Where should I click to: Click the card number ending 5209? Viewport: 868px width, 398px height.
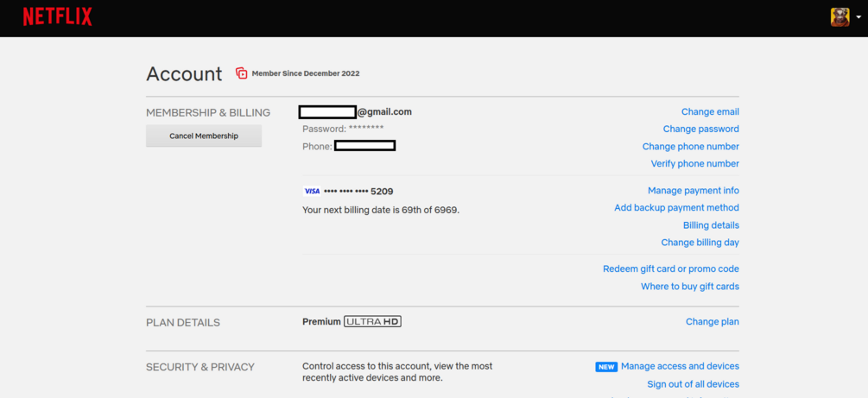(x=358, y=192)
